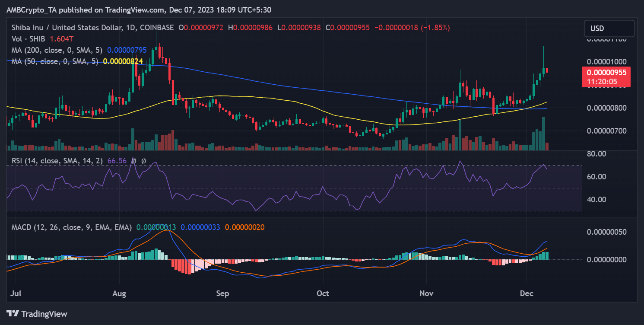
Task: Click the 60.00 RSI axis label
Action: pos(597,177)
